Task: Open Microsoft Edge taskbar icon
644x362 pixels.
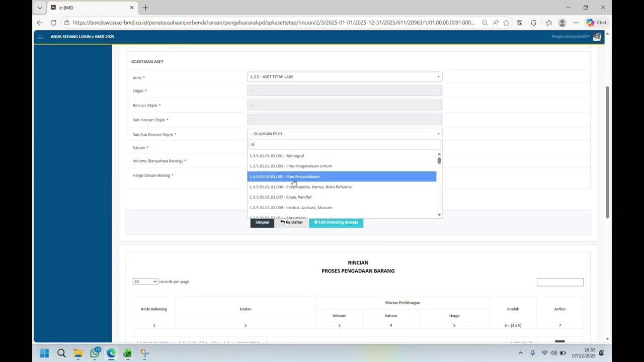Action: [x=111, y=353]
